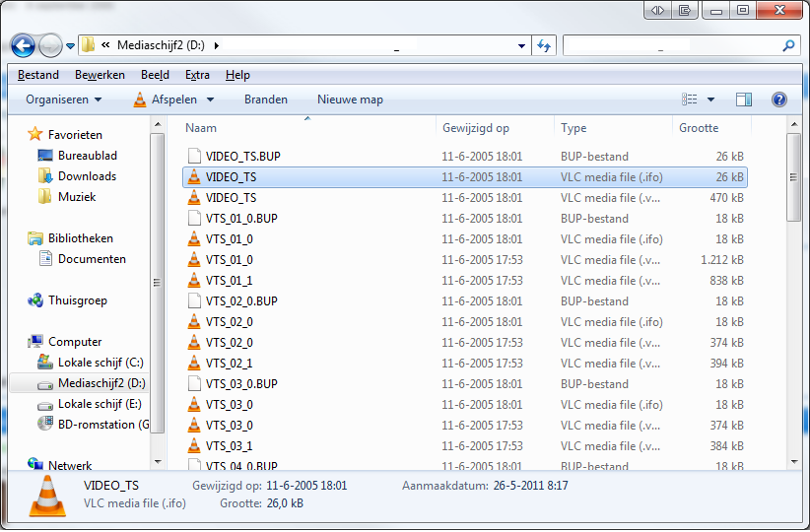Click the file list scroll-down arrow
This screenshot has height=532, width=810.
click(x=794, y=462)
